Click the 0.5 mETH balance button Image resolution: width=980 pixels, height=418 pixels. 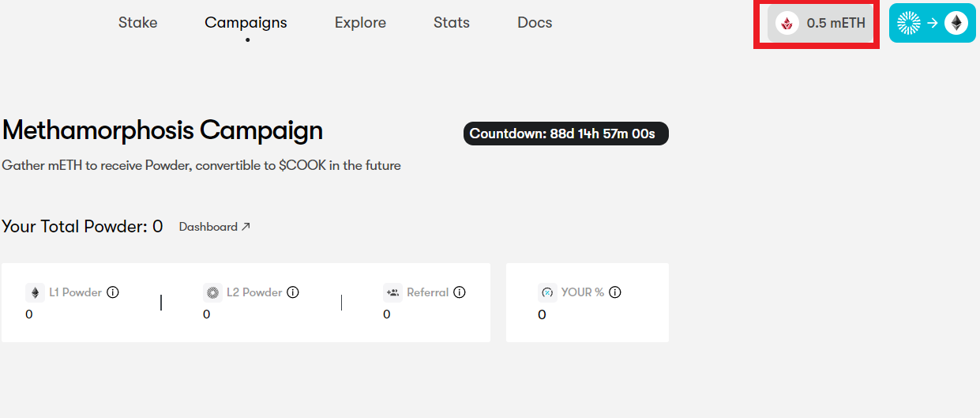(821, 24)
